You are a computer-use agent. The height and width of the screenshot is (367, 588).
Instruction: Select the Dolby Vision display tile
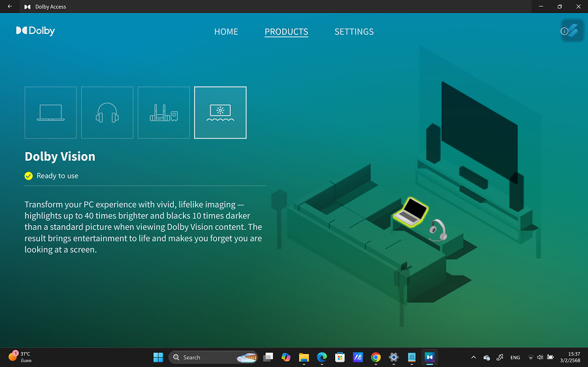pyautogui.click(x=220, y=112)
